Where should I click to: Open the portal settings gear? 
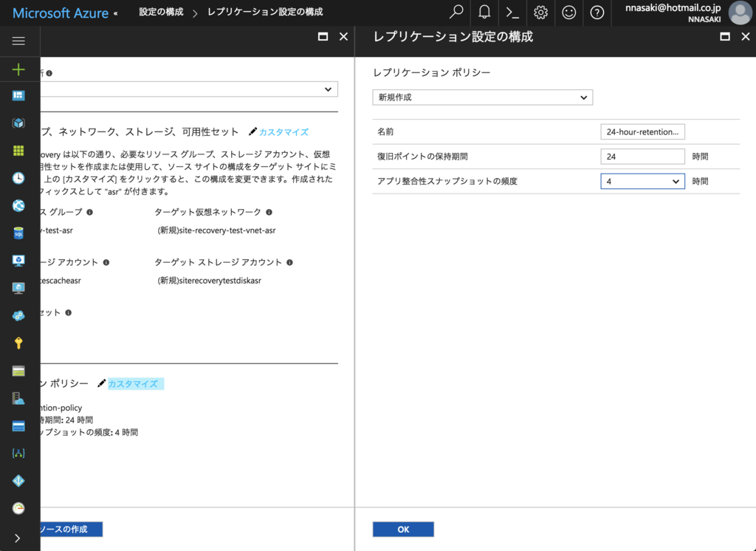coord(540,12)
